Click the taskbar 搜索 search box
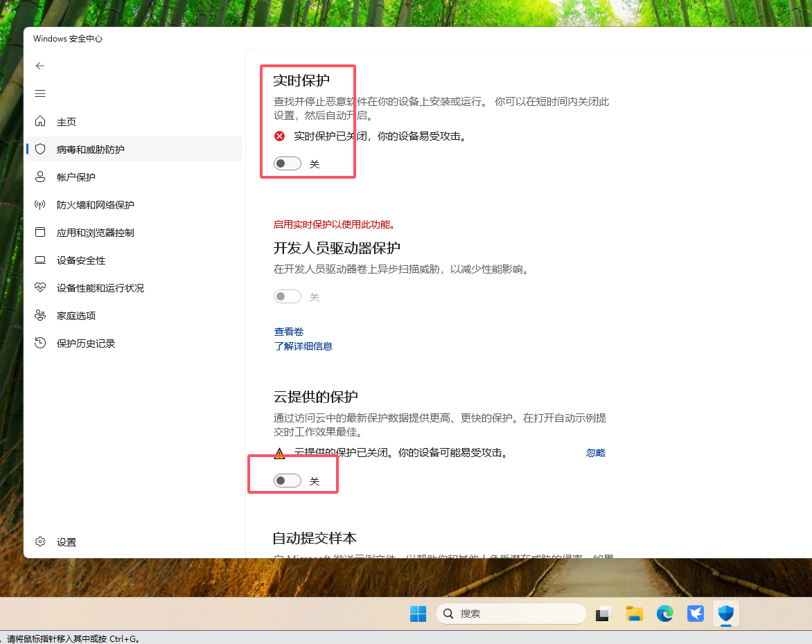The width and height of the screenshot is (812, 644). click(x=511, y=614)
